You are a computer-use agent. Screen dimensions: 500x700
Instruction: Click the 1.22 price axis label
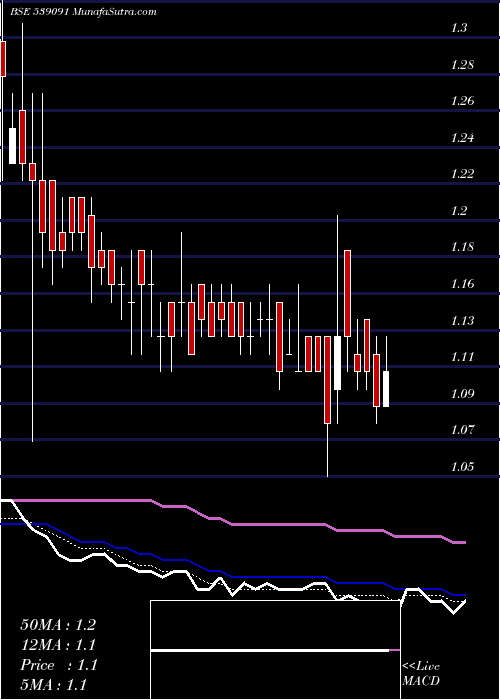(462, 174)
